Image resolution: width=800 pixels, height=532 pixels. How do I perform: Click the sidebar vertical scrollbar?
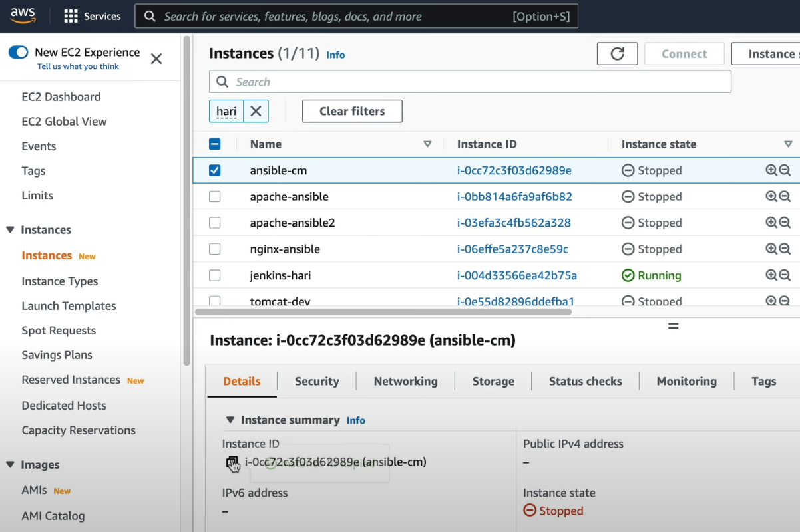click(187, 199)
